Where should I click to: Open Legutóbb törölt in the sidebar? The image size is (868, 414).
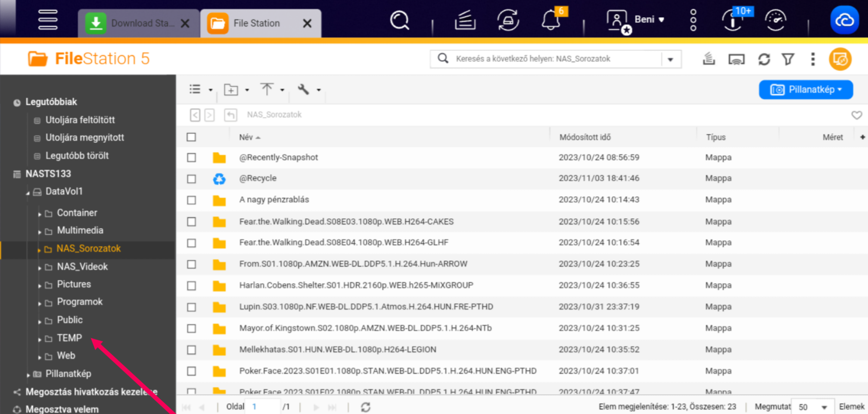coord(77,156)
